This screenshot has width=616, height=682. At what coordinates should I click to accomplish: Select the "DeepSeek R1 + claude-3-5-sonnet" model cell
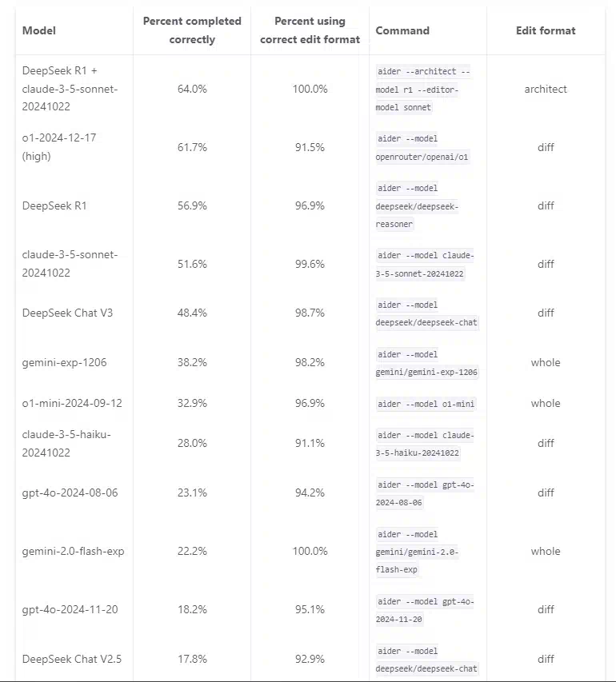(70, 89)
